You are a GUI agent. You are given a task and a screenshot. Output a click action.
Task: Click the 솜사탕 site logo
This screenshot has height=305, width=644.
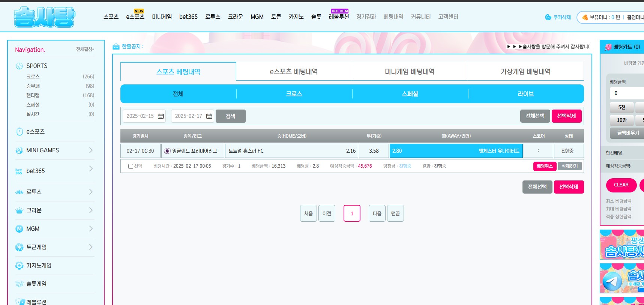coord(45,17)
